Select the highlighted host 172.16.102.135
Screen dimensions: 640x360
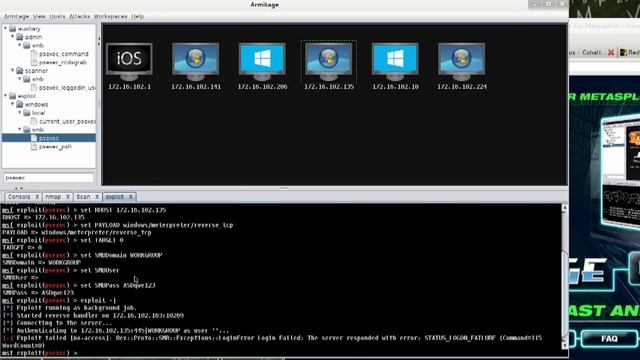click(329, 62)
